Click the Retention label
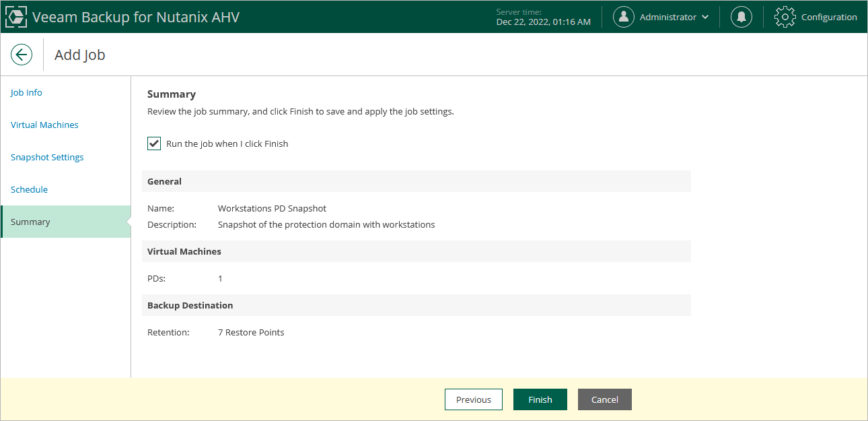 click(x=168, y=332)
